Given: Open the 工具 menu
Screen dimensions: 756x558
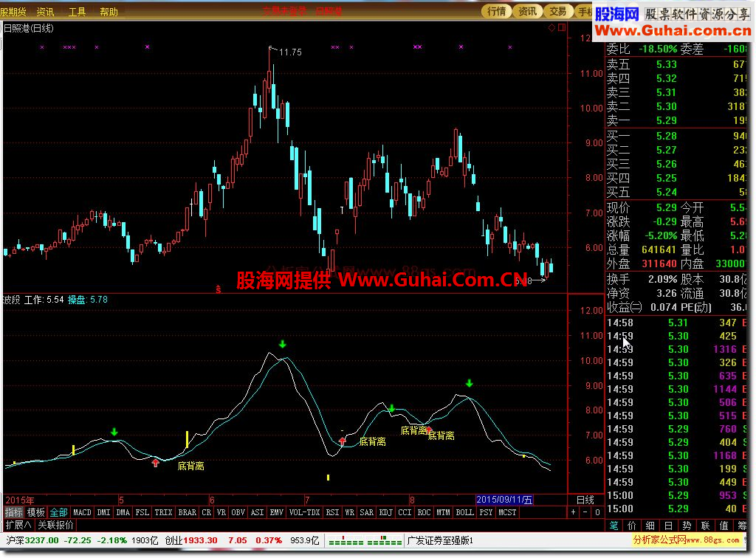Looking at the screenshot, I should click(x=77, y=12).
